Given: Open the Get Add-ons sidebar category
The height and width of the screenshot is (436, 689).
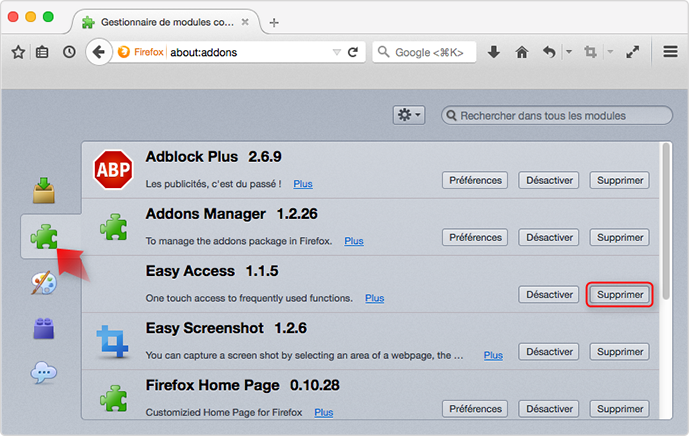Looking at the screenshot, I should [44, 190].
